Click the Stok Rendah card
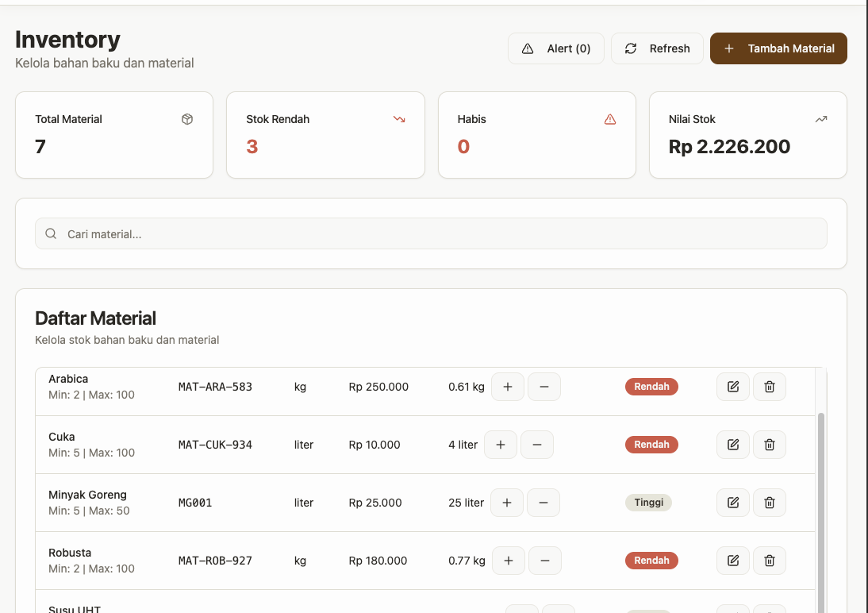 [325, 135]
